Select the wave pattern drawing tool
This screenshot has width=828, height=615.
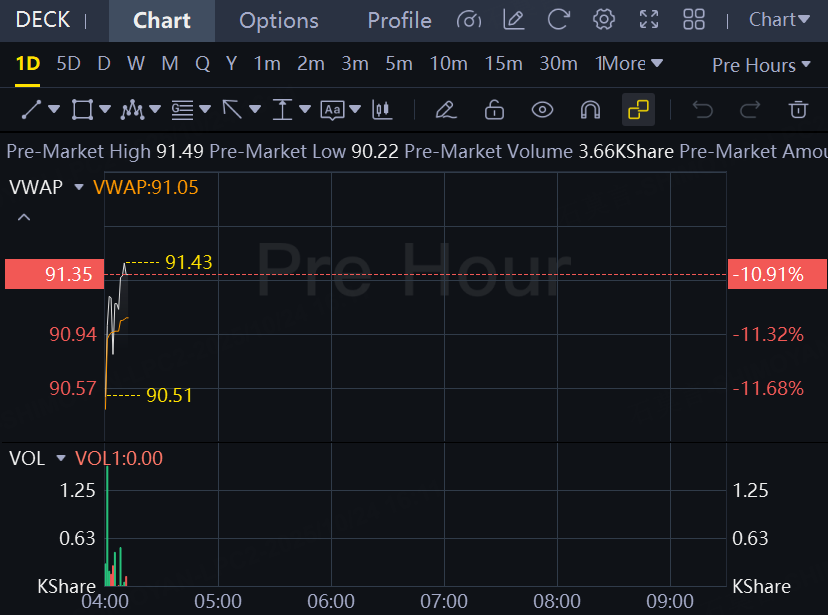click(x=132, y=110)
